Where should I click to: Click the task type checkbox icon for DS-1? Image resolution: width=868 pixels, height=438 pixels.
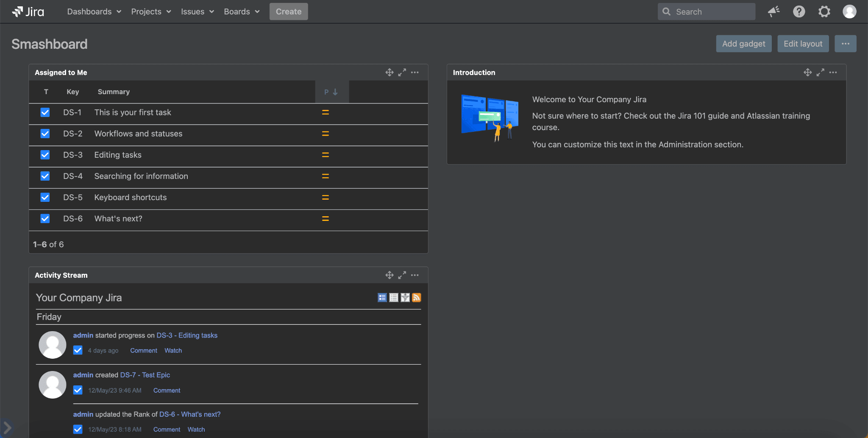tap(45, 112)
